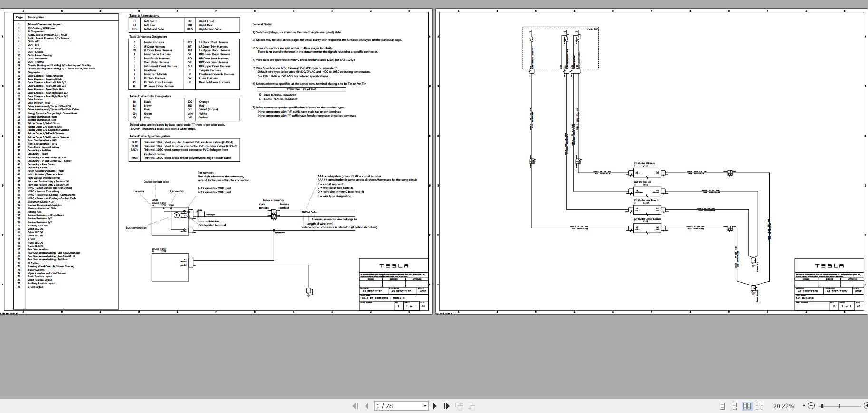868x413 pixels.
Task: Click "12V Outlets / USB Power" in contents
Action: point(41,28)
